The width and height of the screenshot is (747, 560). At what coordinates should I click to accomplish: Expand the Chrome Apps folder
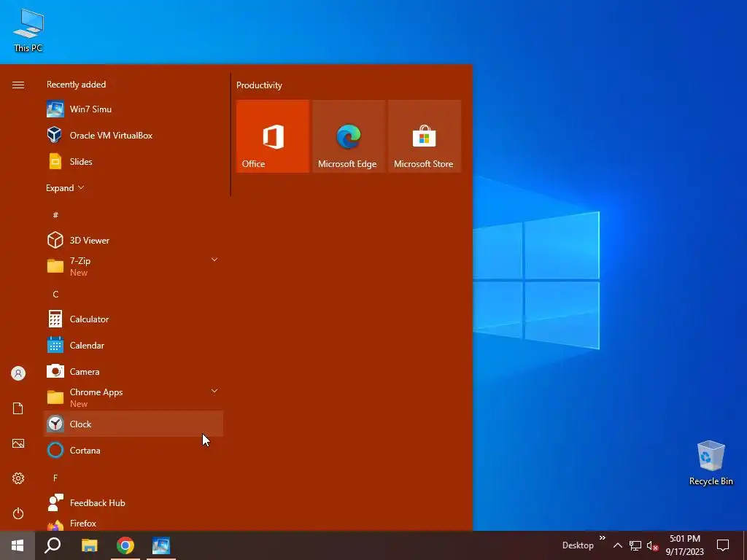(133, 397)
